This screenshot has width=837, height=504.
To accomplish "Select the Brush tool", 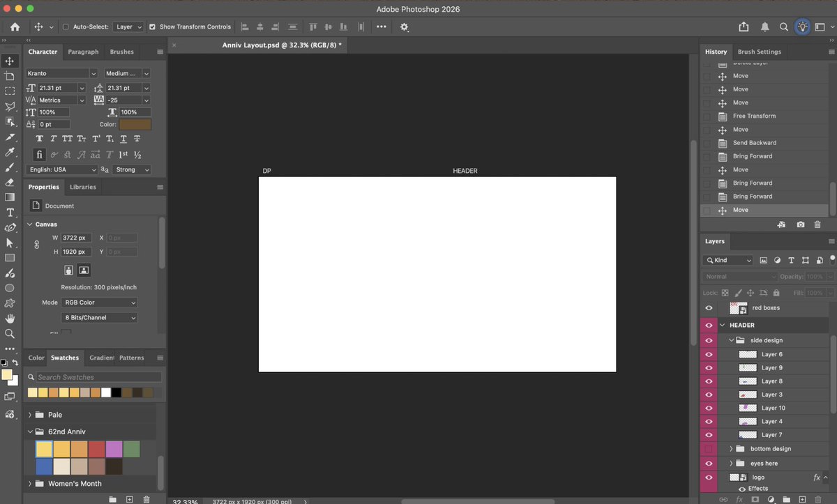I will click(10, 167).
